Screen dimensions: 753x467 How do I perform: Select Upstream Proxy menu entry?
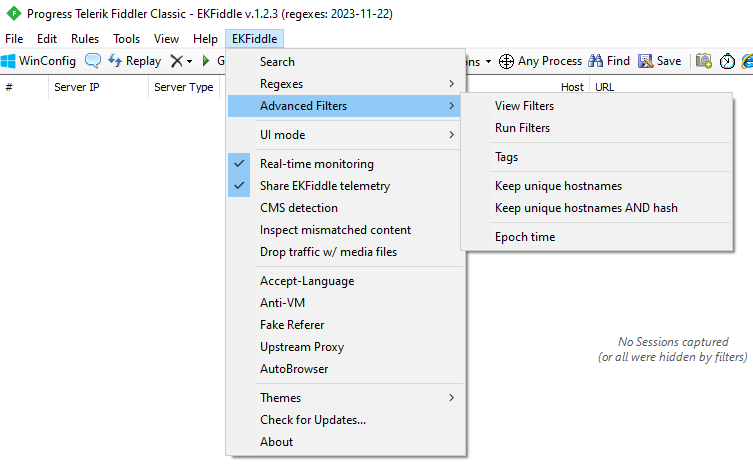pos(344,347)
